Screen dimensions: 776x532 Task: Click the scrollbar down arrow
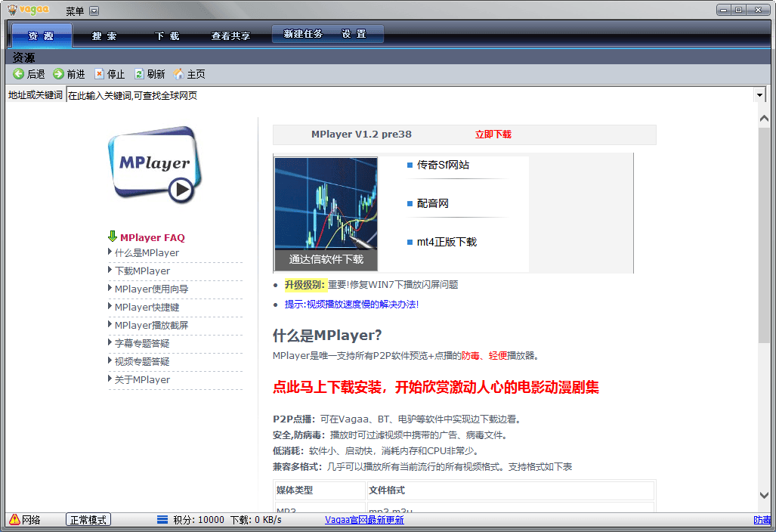point(764,495)
